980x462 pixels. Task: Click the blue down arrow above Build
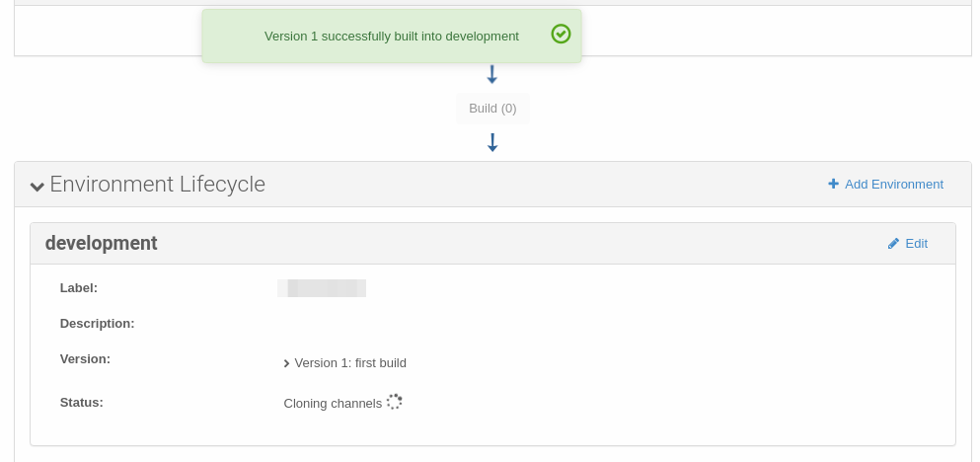491,74
